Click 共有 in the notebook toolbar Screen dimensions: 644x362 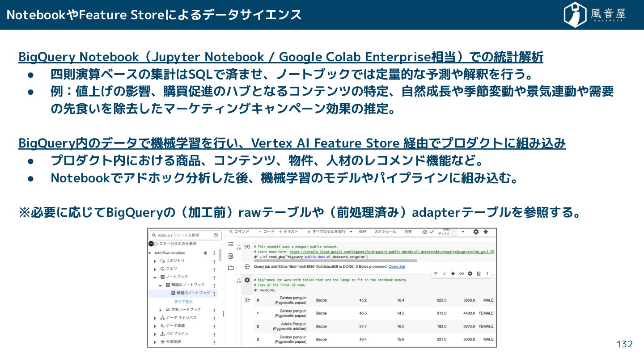[x=408, y=232]
